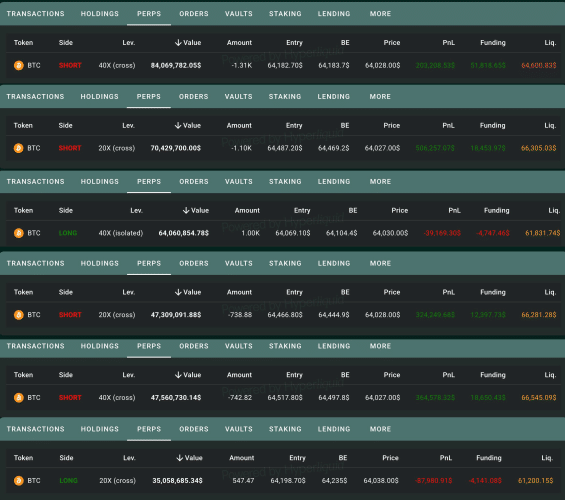Click the entry price 64,466.80$

click(x=285, y=315)
